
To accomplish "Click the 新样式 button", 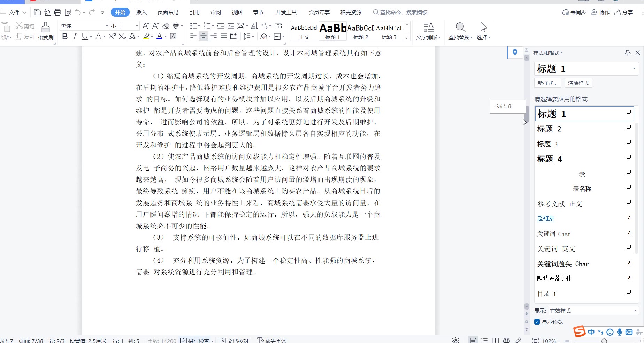I will (x=547, y=83).
